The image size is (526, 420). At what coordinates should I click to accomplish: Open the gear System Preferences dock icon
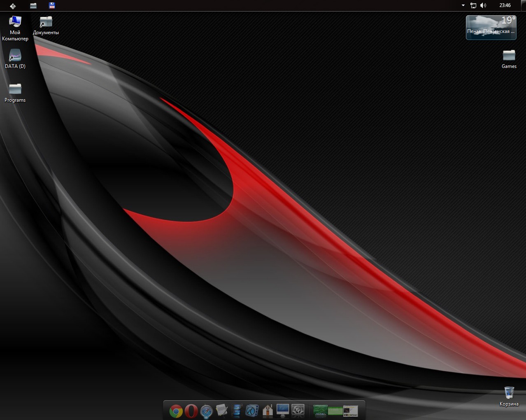[298, 410]
